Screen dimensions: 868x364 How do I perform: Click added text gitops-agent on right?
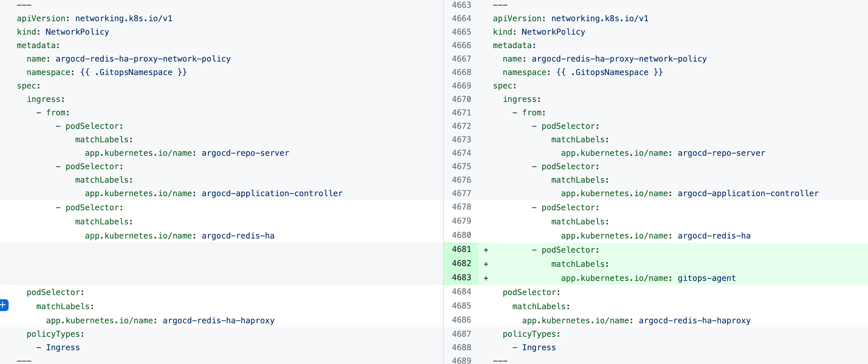[707, 278]
